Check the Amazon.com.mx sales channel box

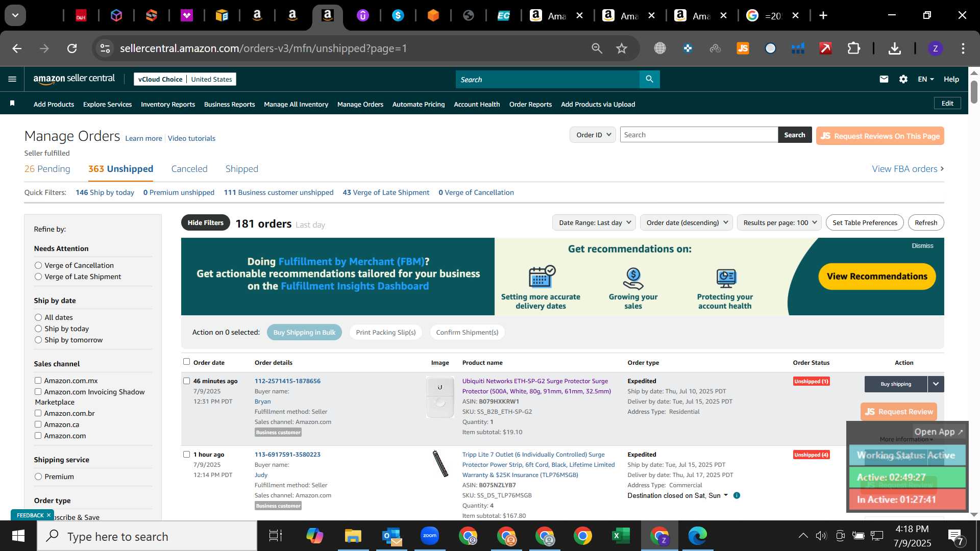(38, 380)
